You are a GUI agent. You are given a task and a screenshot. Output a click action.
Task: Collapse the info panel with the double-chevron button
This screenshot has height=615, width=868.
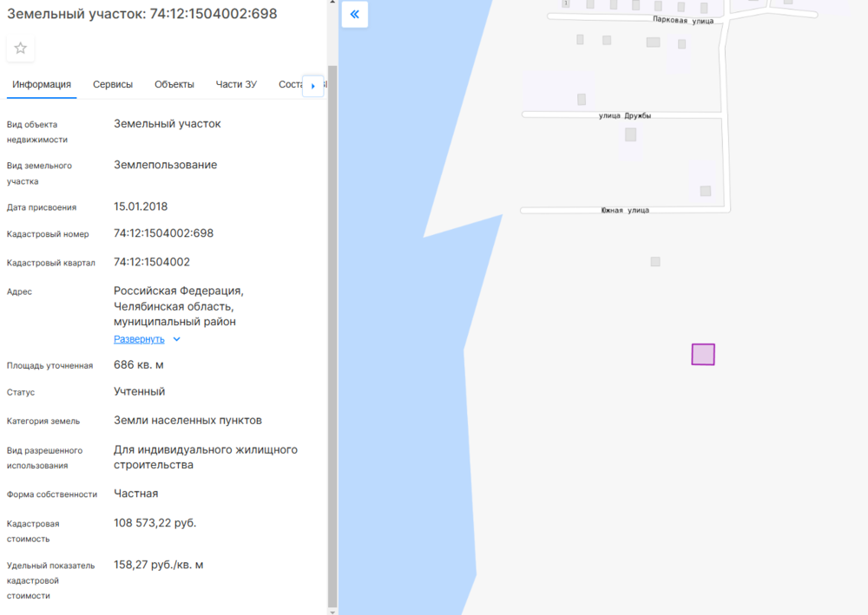355,15
